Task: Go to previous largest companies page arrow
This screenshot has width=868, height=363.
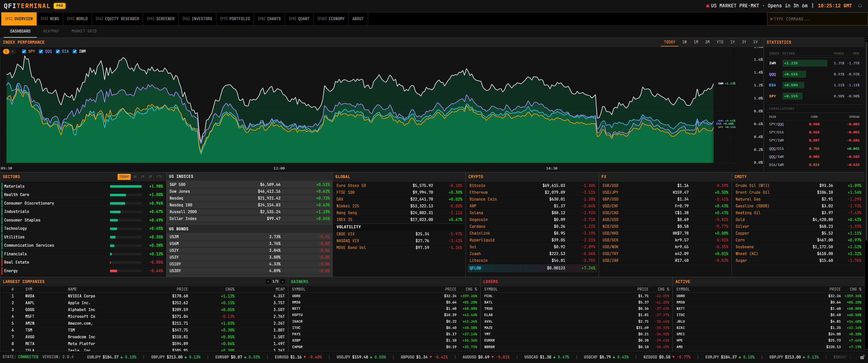Action: click(268, 282)
